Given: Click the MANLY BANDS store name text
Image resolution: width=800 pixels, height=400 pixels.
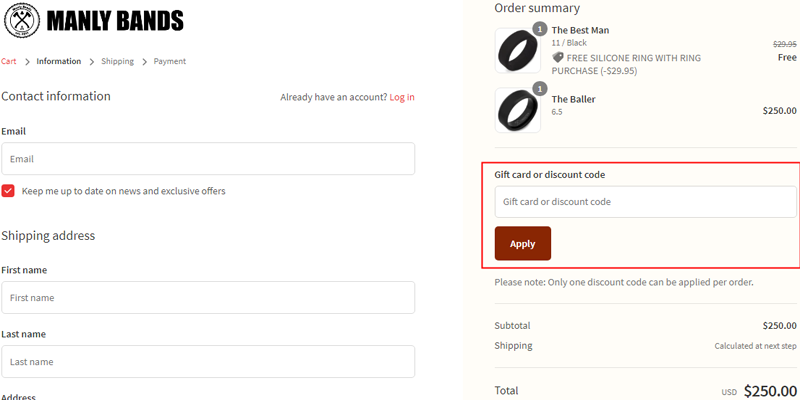Looking at the screenshot, I should [x=115, y=21].
